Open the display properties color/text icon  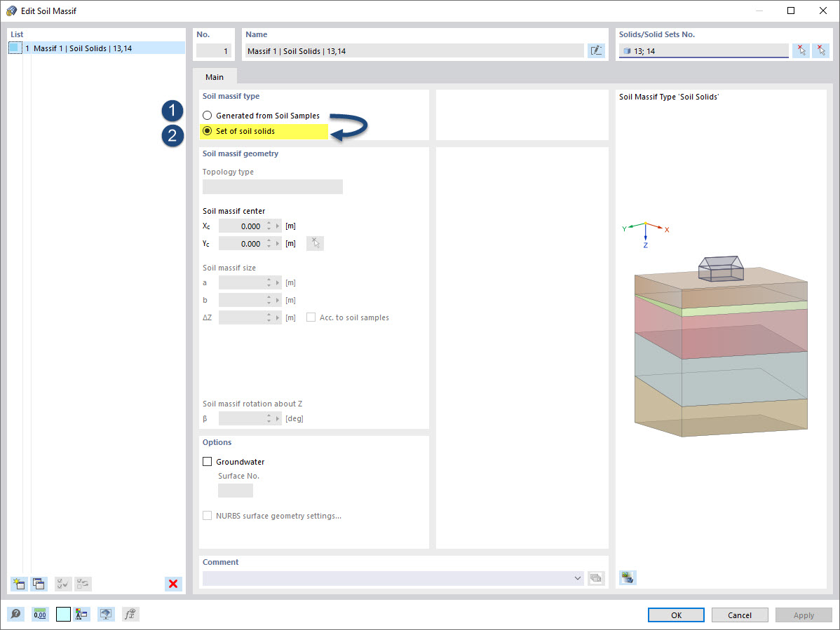81,614
